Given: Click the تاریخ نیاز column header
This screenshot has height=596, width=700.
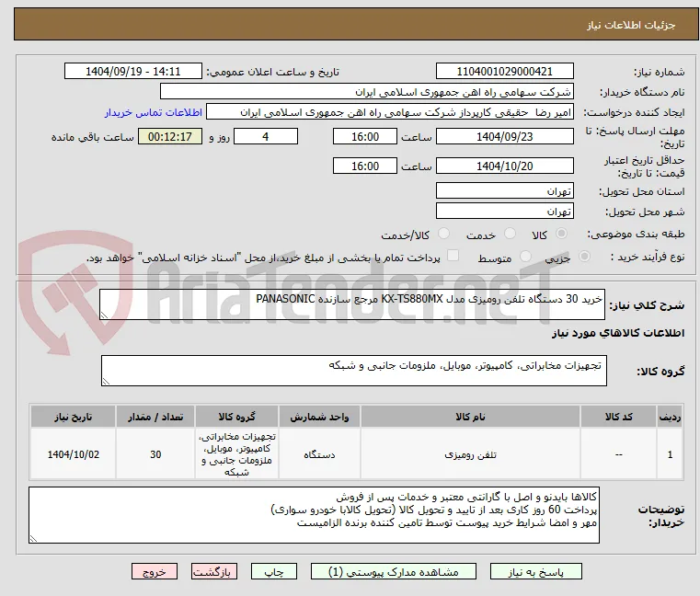Looking at the screenshot, I should pyautogui.click(x=74, y=417).
